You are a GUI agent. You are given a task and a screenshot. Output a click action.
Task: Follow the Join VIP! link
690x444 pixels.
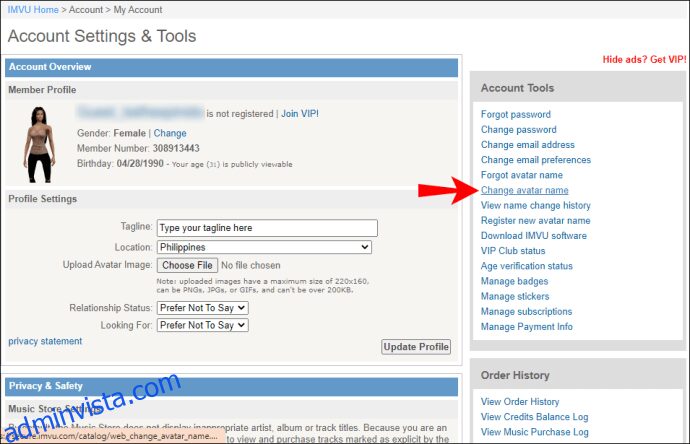tap(300, 114)
